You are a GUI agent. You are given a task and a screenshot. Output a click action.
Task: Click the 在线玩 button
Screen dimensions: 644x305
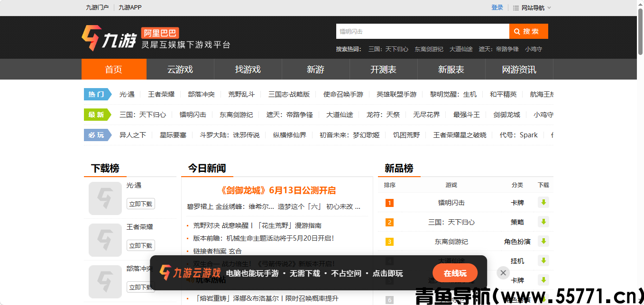coord(455,273)
